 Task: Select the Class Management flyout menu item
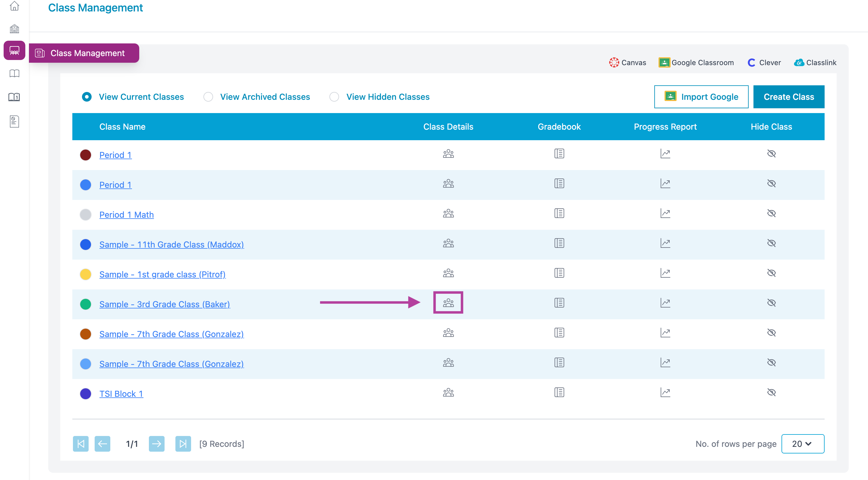coord(84,53)
